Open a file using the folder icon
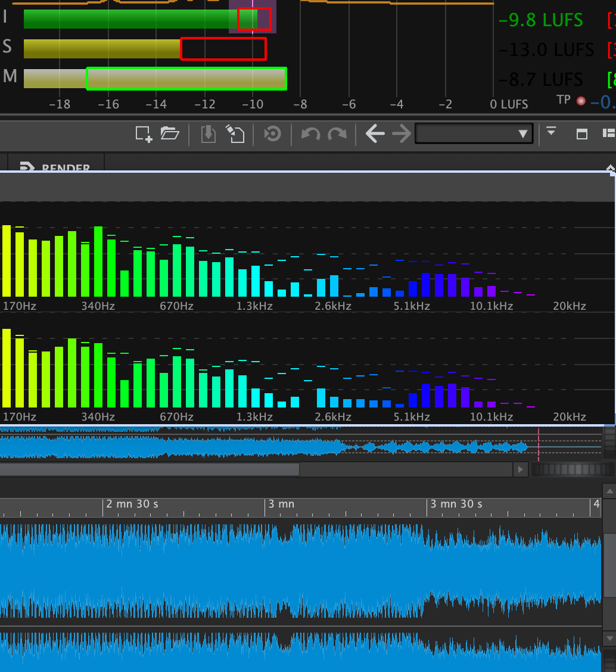The height and width of the screenshot is (672, 616). pos(170,133)
